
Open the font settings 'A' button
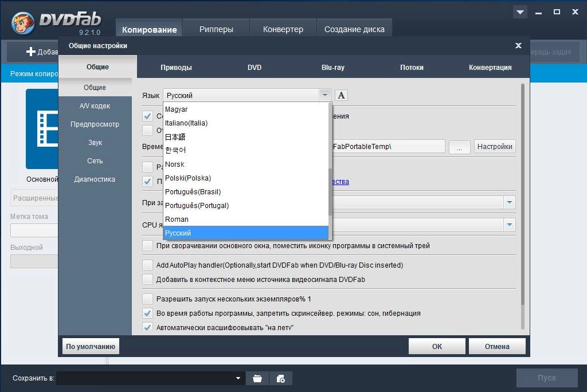(x=341, y=95)
